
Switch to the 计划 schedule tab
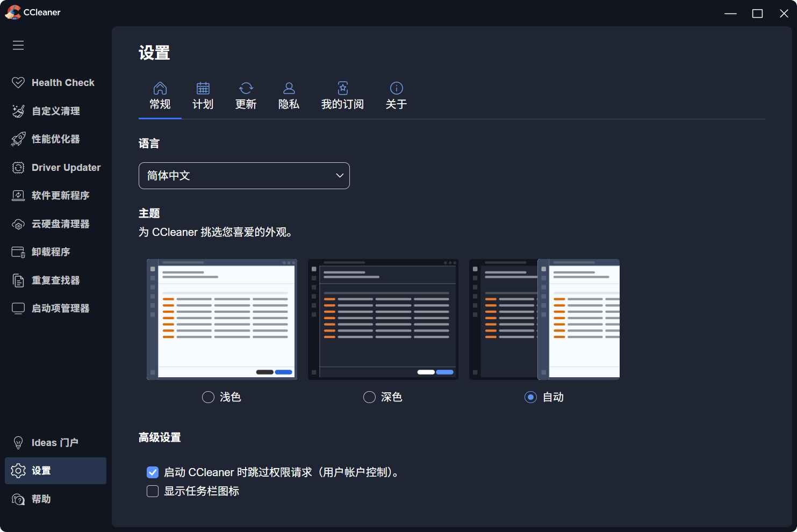click(203, 96)
